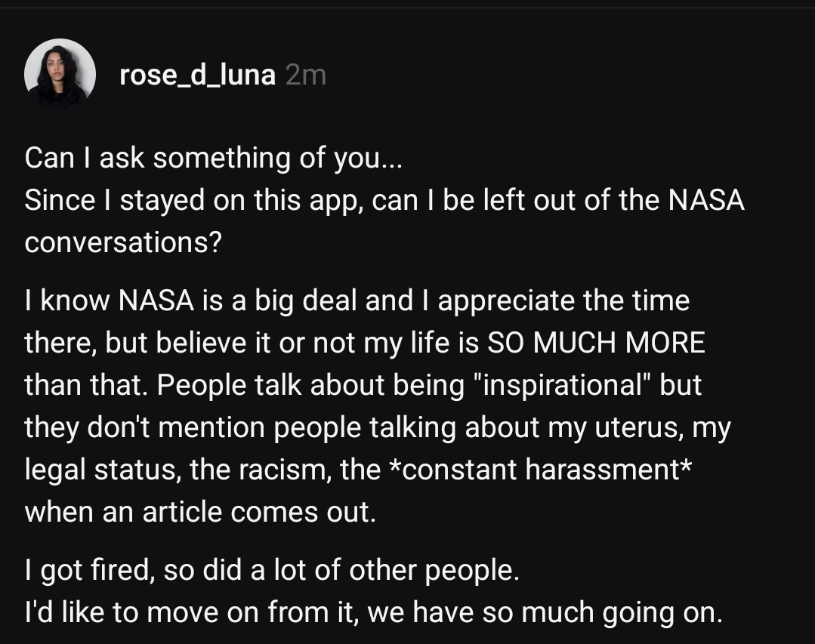Image resolution: width=815 pixels, height=644 pixels.
Task: Click the capitalized phrase "SO MUCH MORE"
Action: point(596,343)
